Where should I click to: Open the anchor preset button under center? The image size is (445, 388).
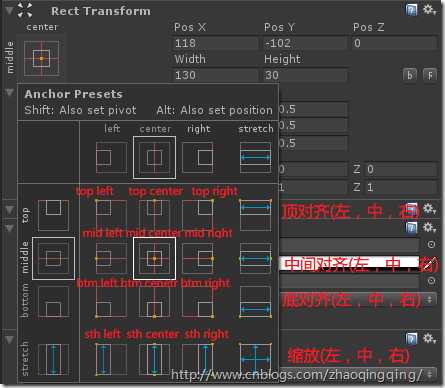click(x=41, y=59)
